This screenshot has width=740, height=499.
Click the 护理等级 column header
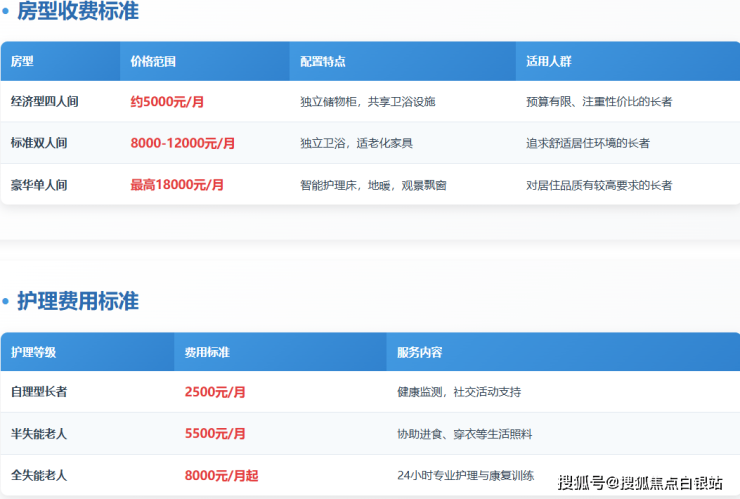tap(34, 352)
